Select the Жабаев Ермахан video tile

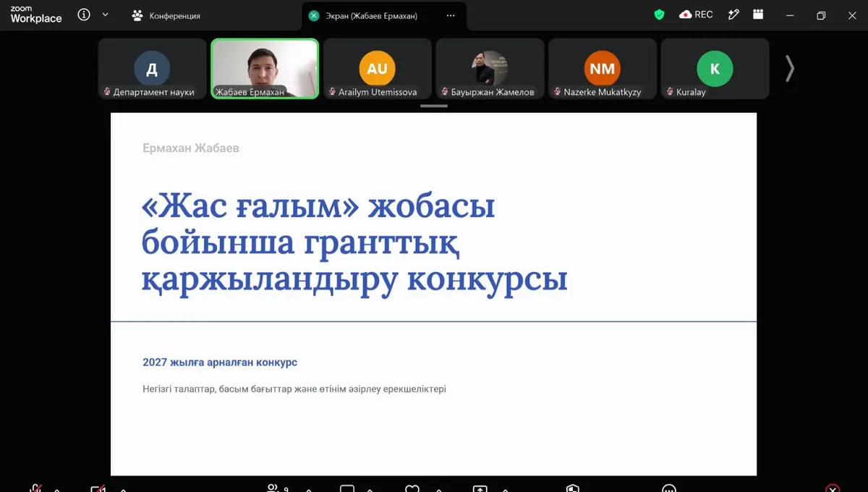(x=265, y=69)
